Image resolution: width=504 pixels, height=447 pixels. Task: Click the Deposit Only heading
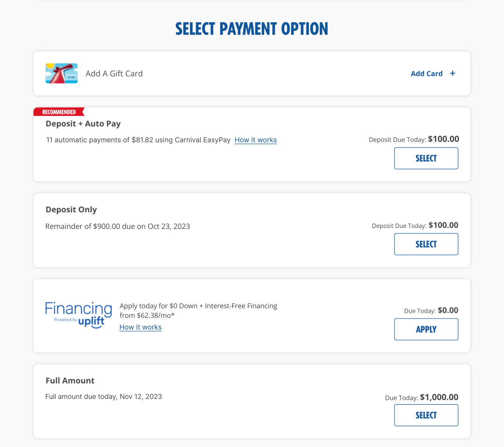point(71,210)
